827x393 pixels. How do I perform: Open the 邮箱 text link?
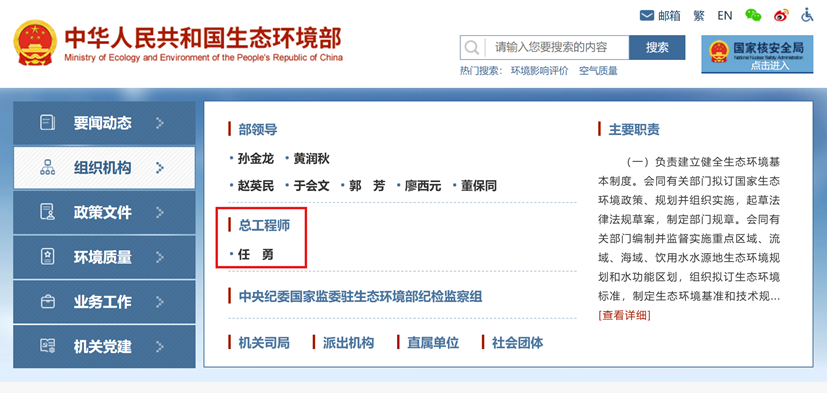[669, 16]
